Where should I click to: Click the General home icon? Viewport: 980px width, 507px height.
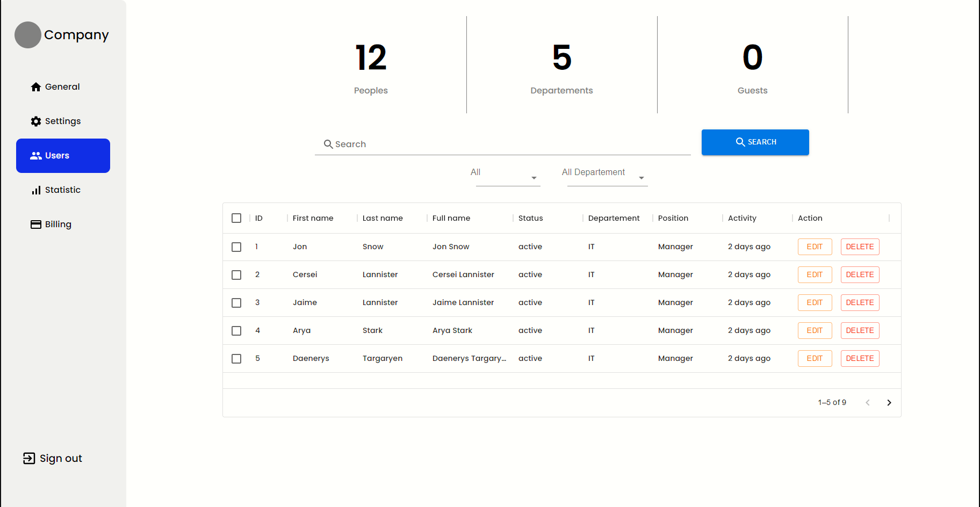(x=36, y=87)
